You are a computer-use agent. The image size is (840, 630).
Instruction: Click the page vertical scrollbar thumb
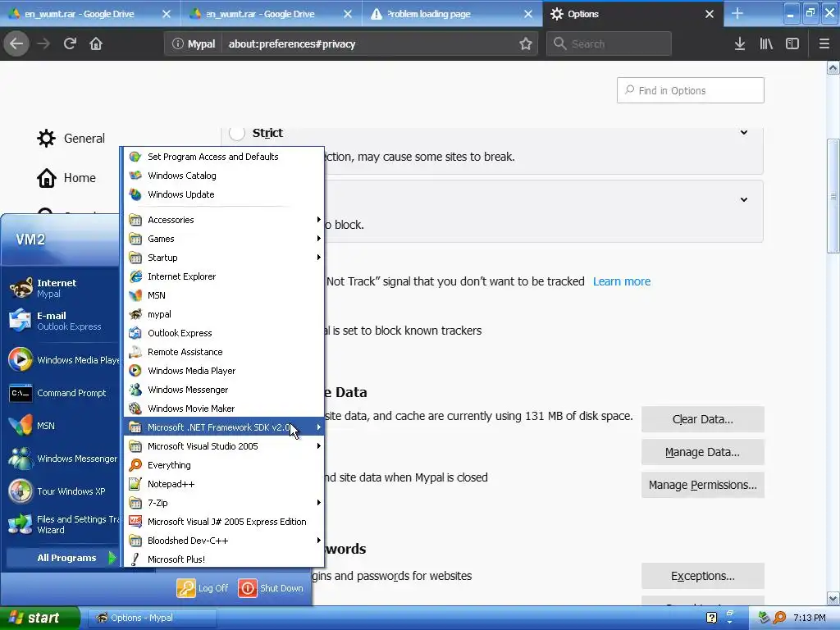point(833,195)
